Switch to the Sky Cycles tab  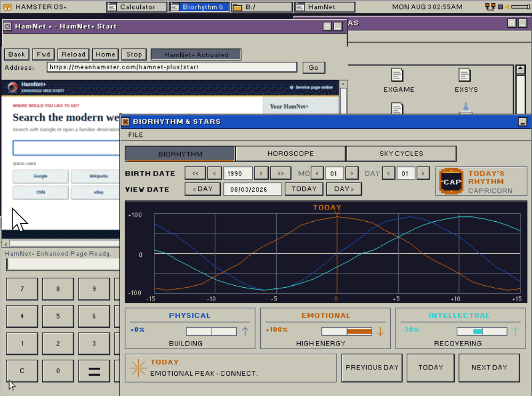[401, 153]
